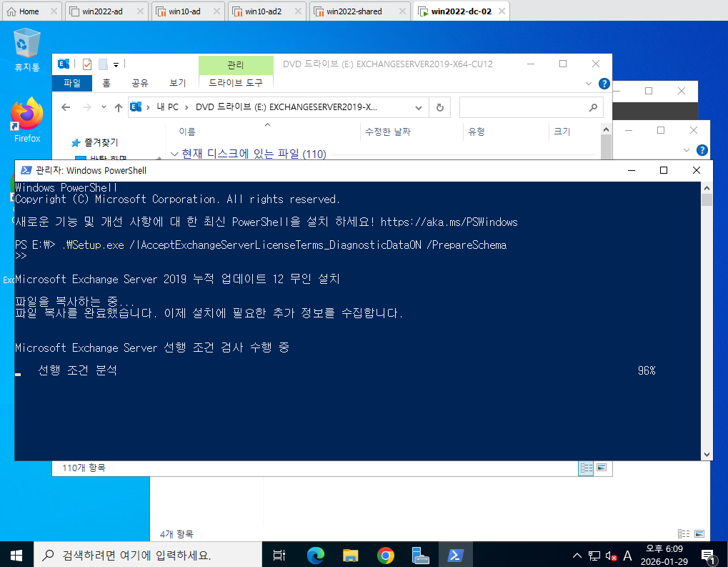The height and width of the screenshot is (567, 728).
Task: Show hidden system tray icons
Action: click(577, 555)
